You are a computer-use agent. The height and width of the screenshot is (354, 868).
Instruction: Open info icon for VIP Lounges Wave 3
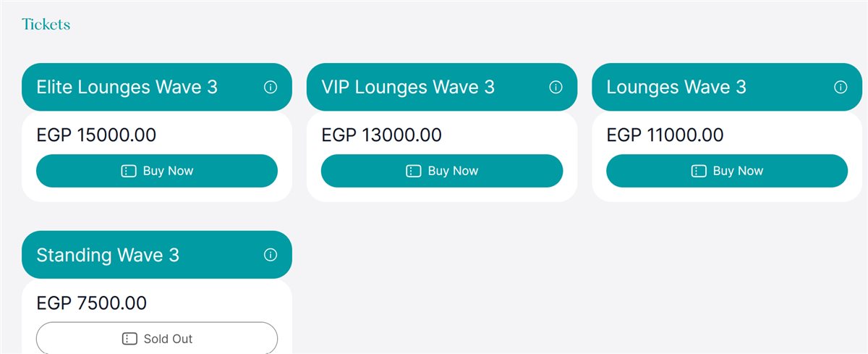(556, 88)
